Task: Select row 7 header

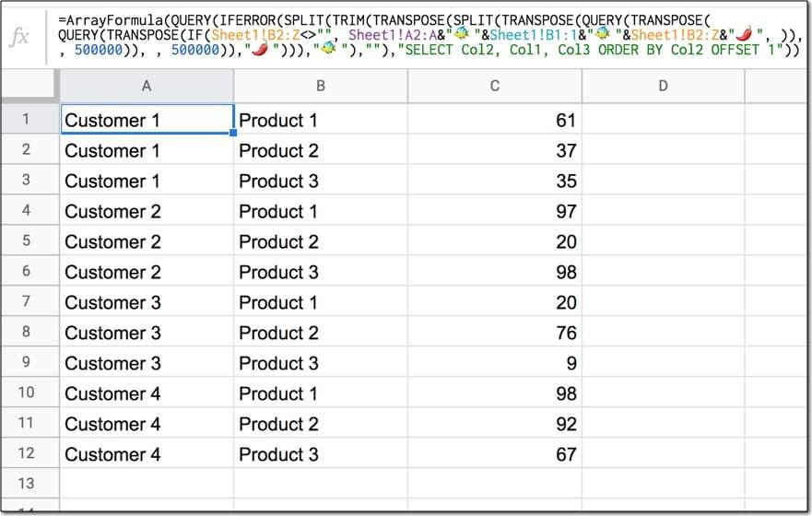Action: coord(30,301)
